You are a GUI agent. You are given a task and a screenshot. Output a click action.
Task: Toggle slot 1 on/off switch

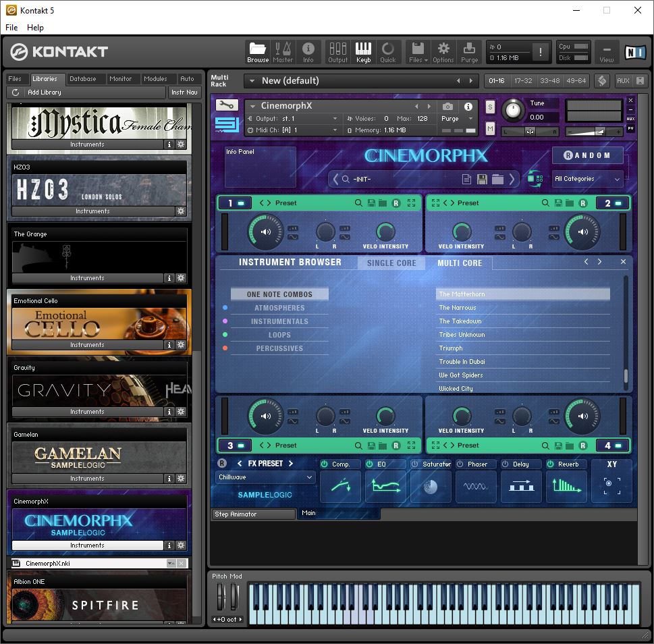241,203
